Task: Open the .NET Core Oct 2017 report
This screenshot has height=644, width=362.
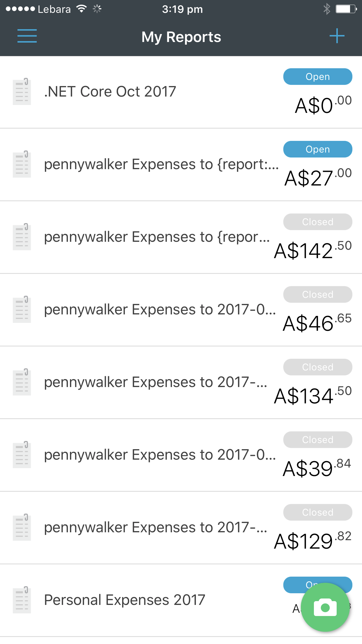Action: [110, 92]
